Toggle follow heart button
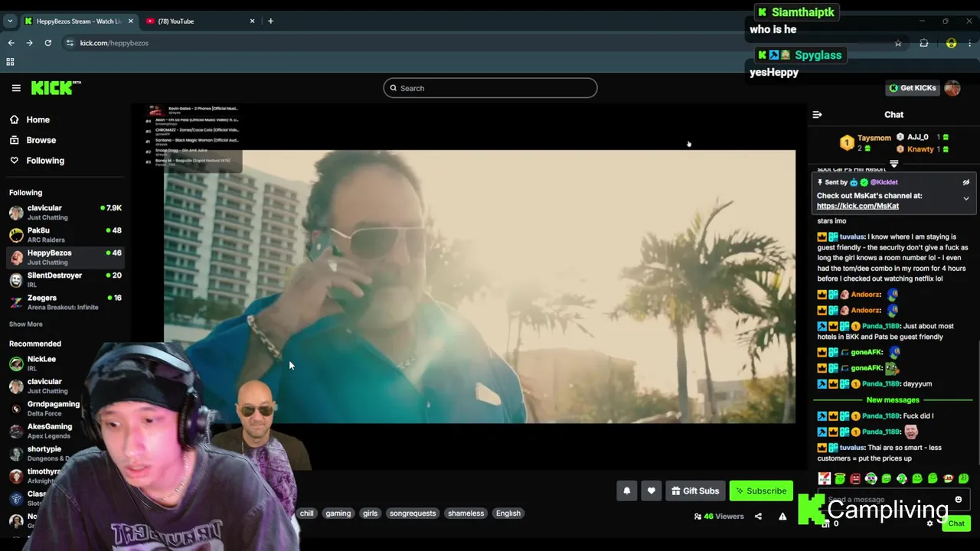Screen dimensions: 980x551 click(x=651, y=491)
